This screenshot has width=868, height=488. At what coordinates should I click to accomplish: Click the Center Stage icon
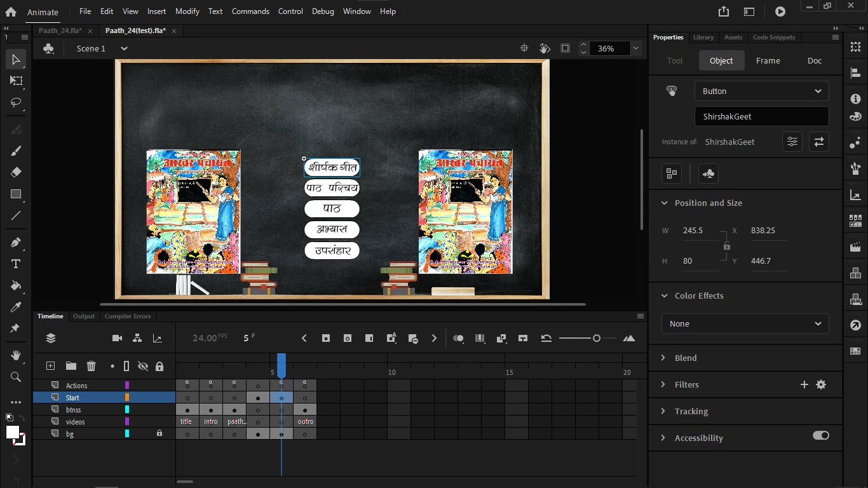[524, 48]
